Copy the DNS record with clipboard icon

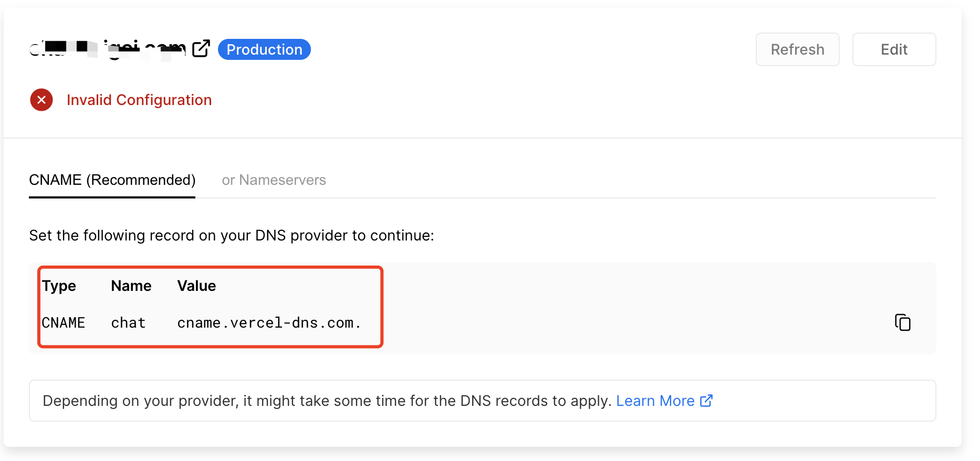(902, 322)
